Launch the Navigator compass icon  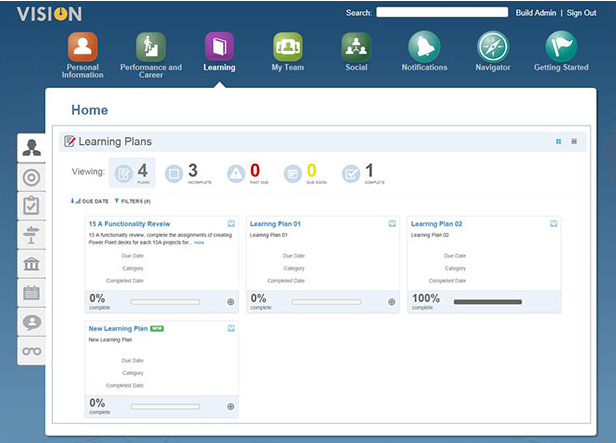[x=493, y=47]
